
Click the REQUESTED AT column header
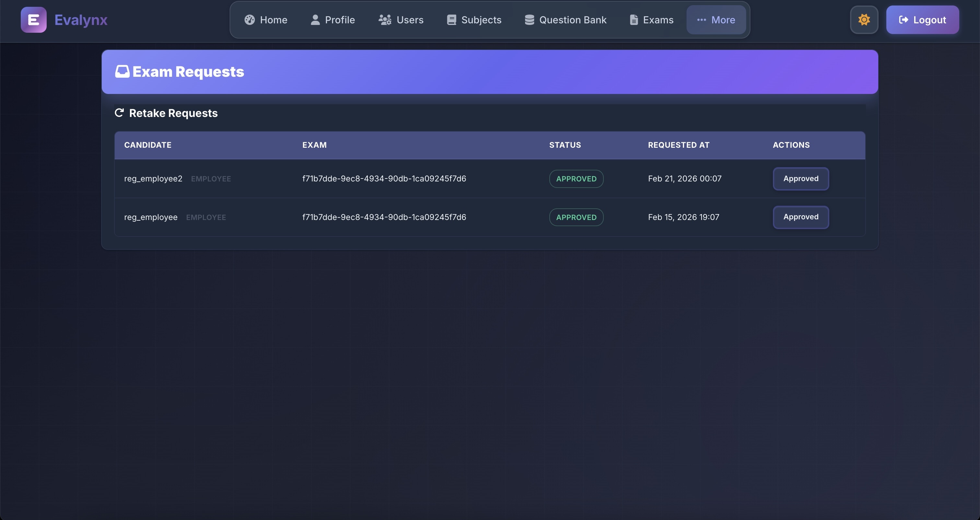[x=678, y=145]
